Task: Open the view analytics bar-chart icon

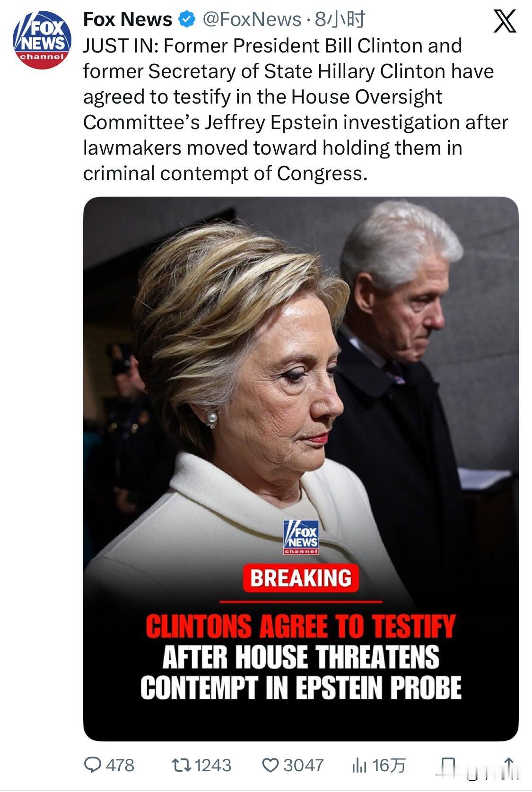Action: pyautogui.click(x=359, y=765)
